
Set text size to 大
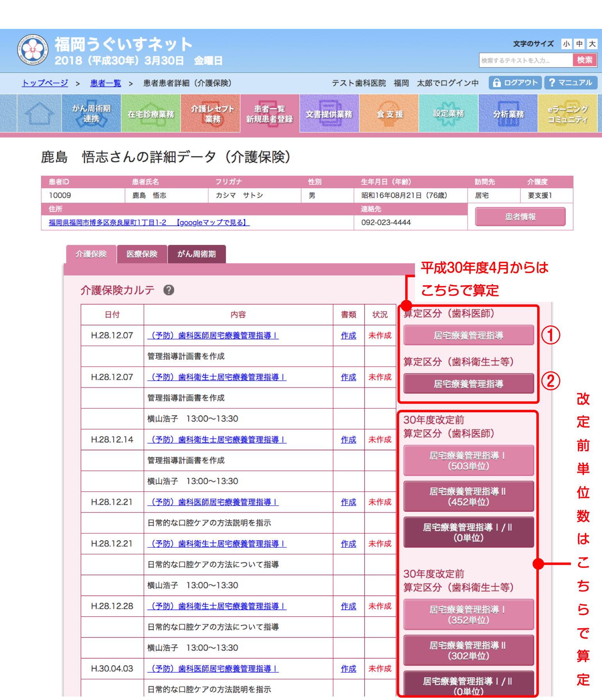click(x=592, y=44)
